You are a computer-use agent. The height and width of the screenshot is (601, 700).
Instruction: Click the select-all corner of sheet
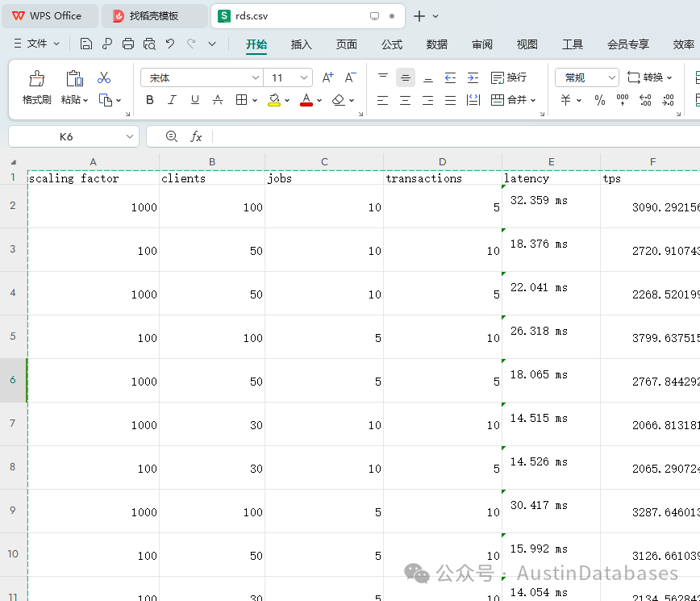click(x=14, y=162)
